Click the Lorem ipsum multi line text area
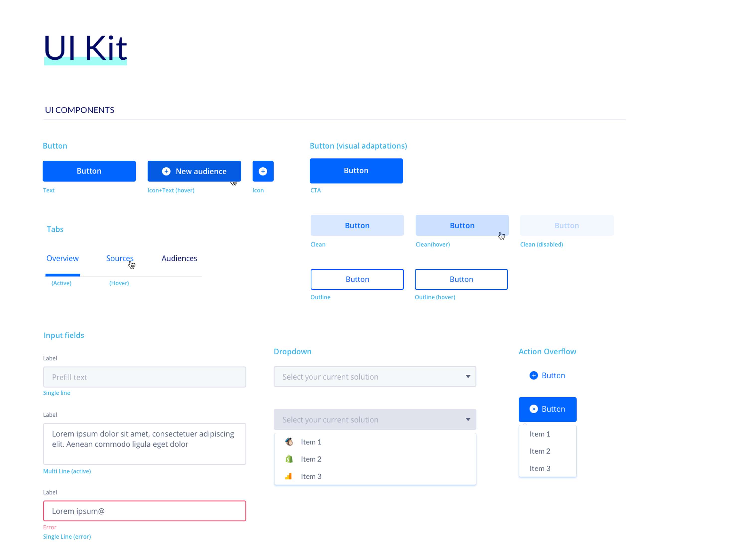The width and height of the screenshot is (747, 560). [x=144, y=444]
